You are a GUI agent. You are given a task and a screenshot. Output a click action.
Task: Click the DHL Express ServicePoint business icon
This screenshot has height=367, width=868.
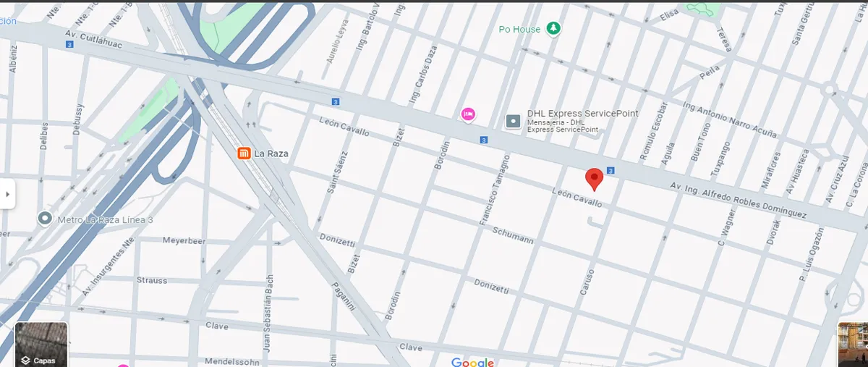513,121
